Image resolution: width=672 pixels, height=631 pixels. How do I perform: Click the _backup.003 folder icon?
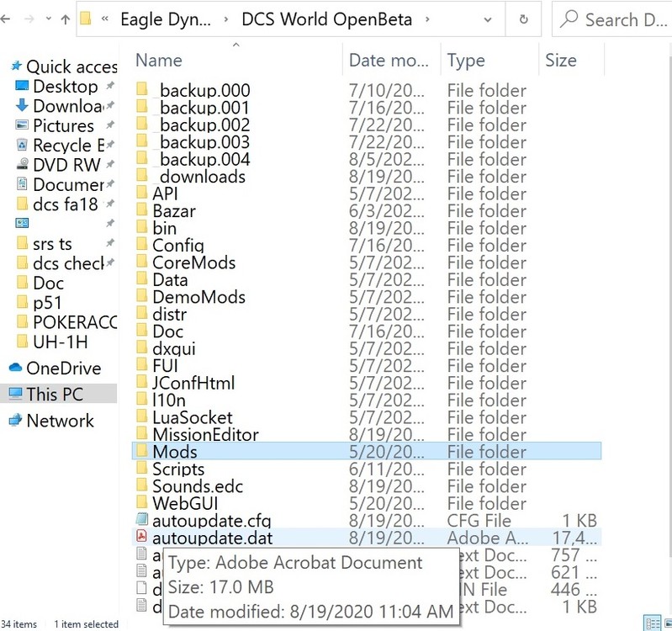[x=142, y=141]
